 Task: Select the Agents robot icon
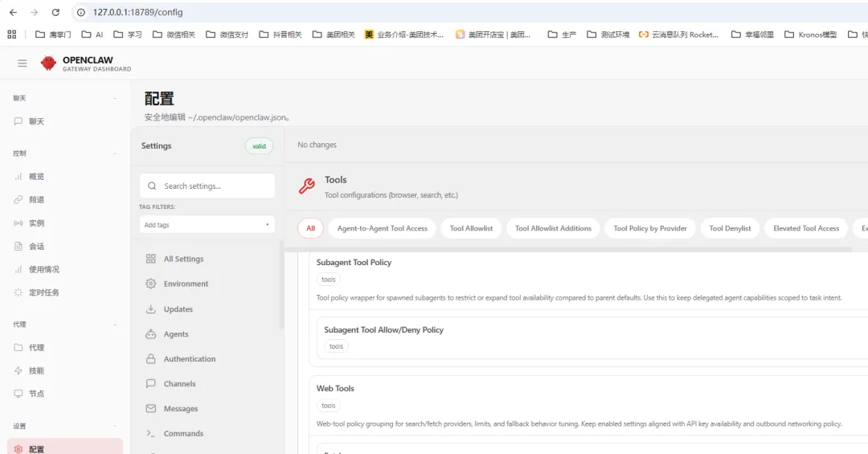click(150, 333)
